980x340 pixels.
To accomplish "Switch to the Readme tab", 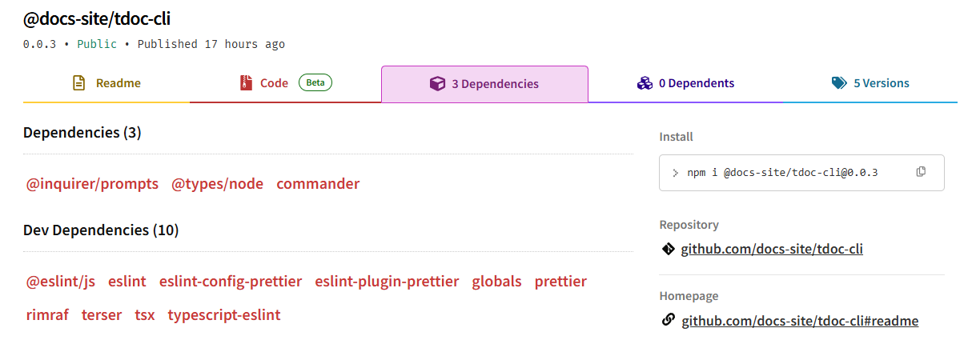I will pyautogui.click(x=106, y=83).
